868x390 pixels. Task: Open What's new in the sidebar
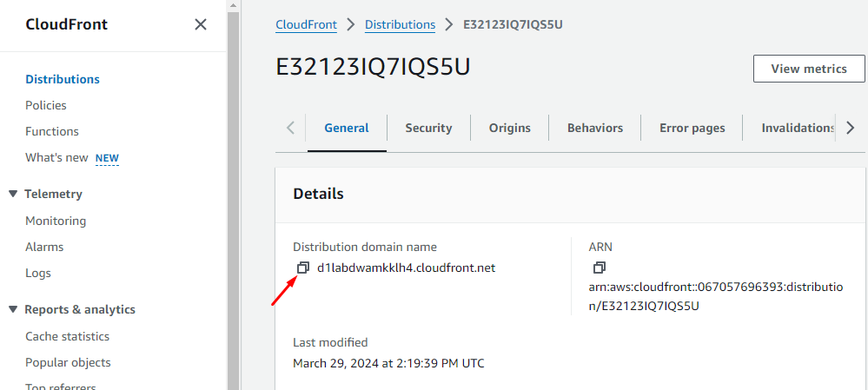pos(57,157)
